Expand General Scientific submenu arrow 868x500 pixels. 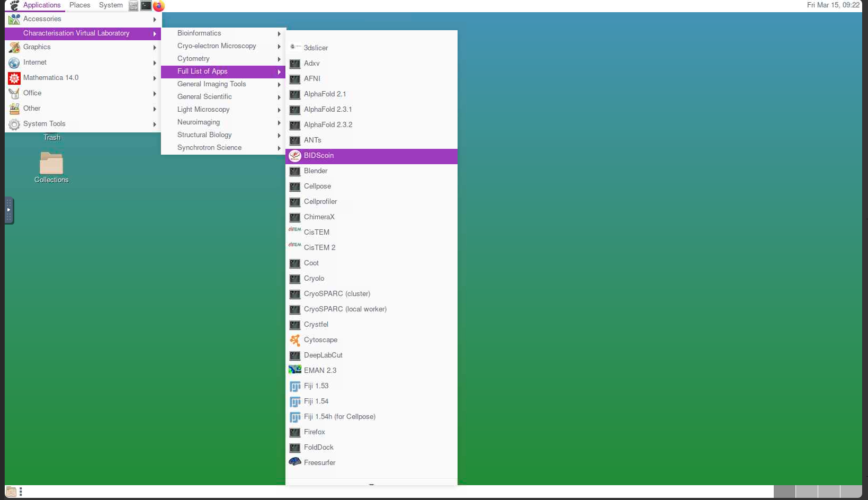pyautogui.click(x=279, y=97)
